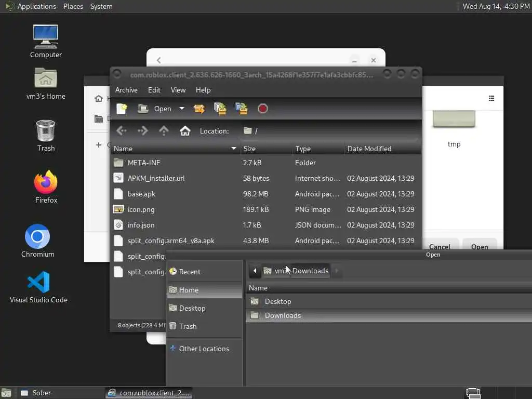Open the Places menu
The width and height of the screenshot is (532, 399).
click(73, 6)
